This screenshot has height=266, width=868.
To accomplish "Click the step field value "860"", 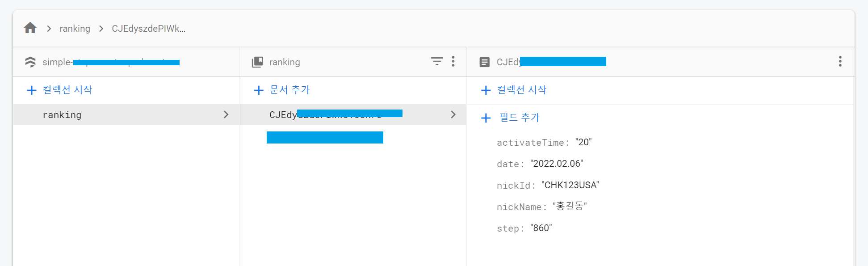I will click(x=541, y=228).
